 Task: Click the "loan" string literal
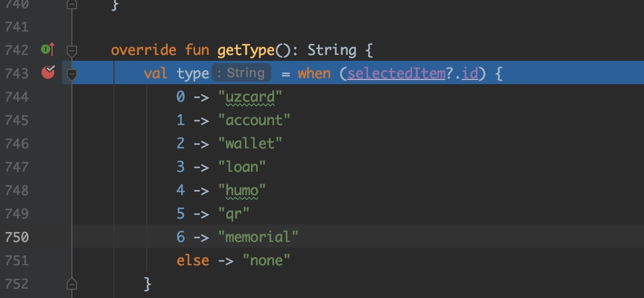242,167
